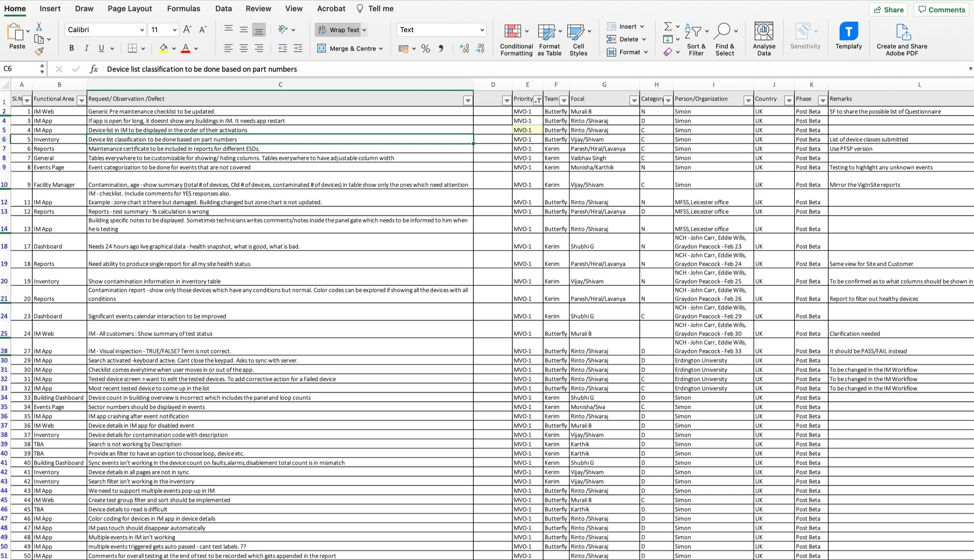The image size is (974, 560).
Task: Click the Format Painter brush icon
Action: point(39,51)
